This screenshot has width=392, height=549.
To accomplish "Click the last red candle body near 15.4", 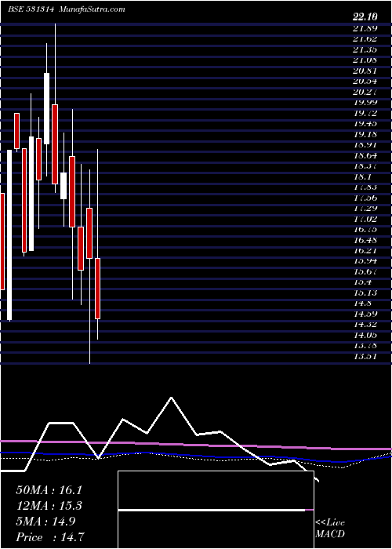I will pos(98,289).
